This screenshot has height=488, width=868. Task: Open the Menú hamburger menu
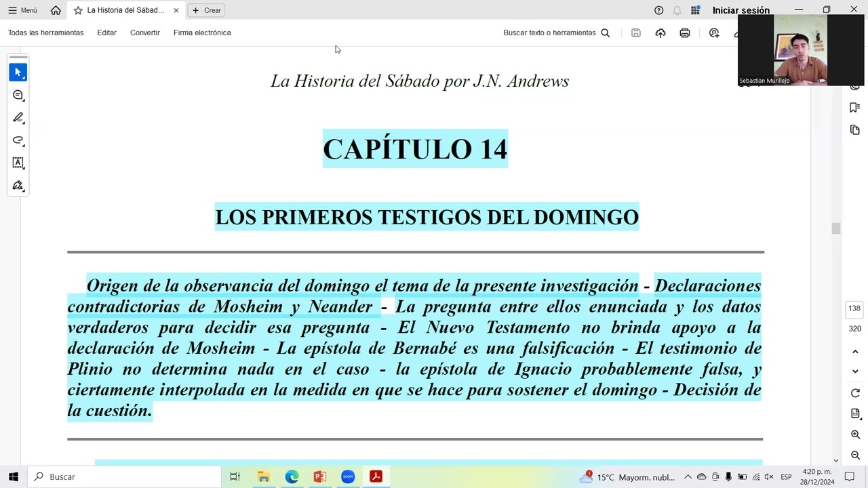coord(22,10)
